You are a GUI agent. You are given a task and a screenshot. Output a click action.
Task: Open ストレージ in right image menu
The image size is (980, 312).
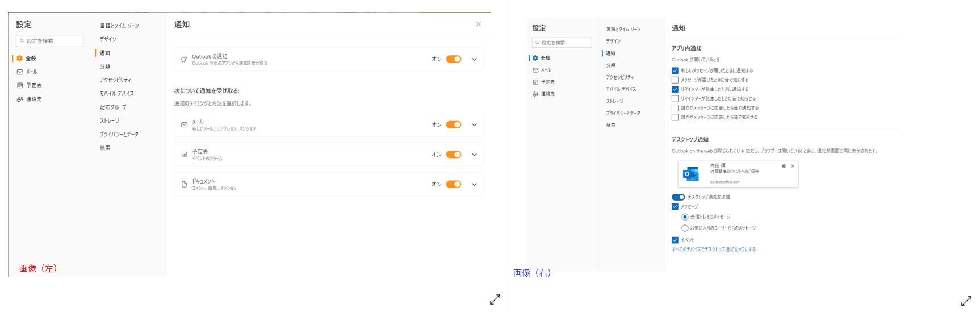pyautogui.click(x=614, y=101)
